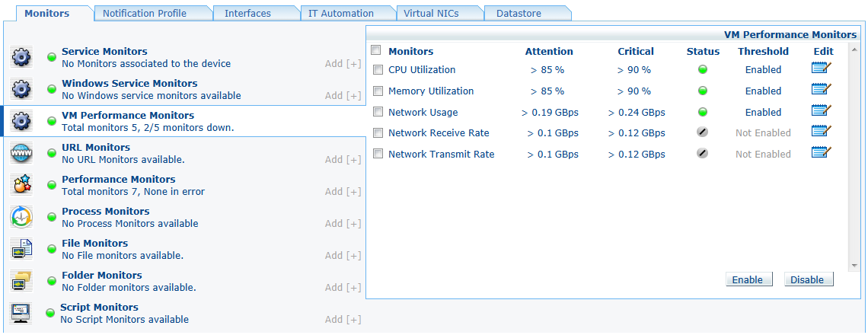Click the Script Monitors computer icon
Viewport: 868px width, 335px height.
tap(21, 313)
